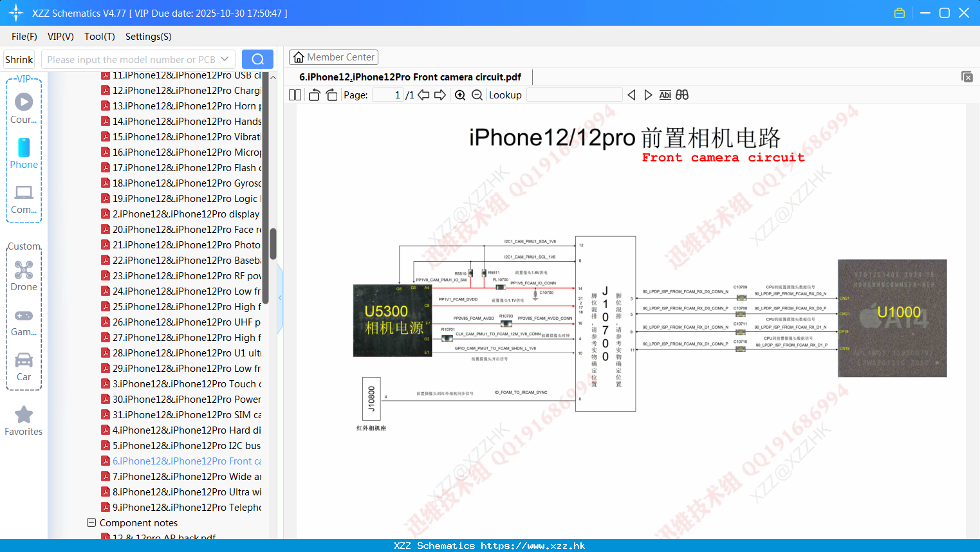Click into the page number field
Screen dimensions: 980x552
pyautogui.click(x=388, y=95)
